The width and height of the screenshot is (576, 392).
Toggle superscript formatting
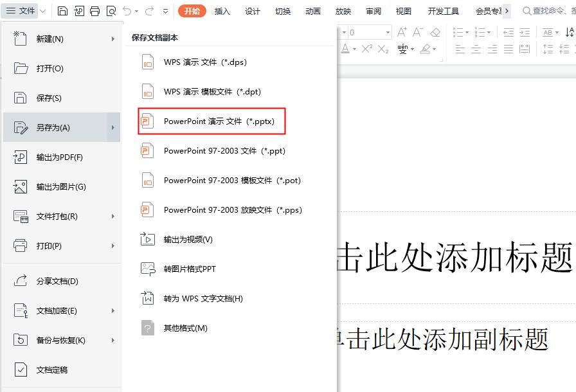point(366,49)
